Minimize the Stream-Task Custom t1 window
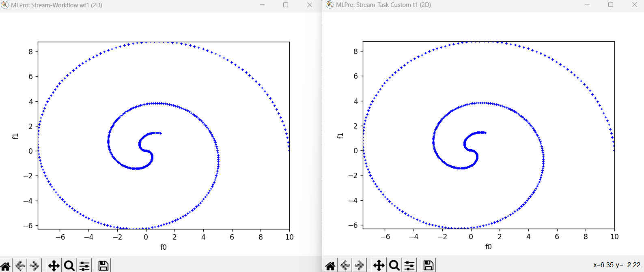Viewport: 644px width, 272px height. click(587, 5)
